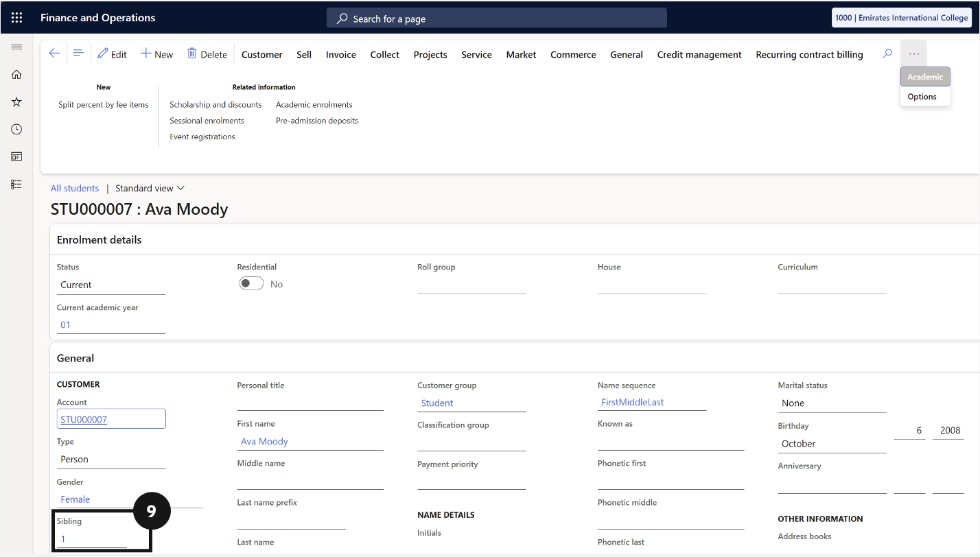This screenshot has height=557, width=980.
Task: Open the app launcher waffle icon
Action: point(16,18)
